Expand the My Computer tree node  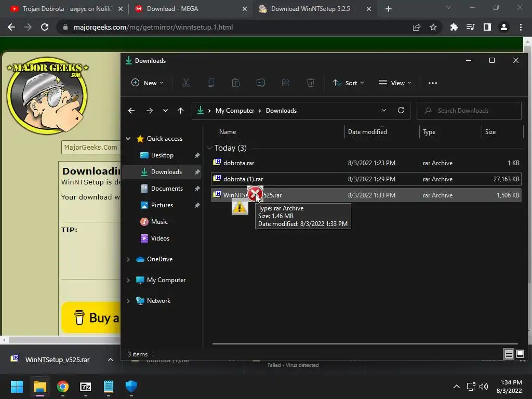pos(128,280)
